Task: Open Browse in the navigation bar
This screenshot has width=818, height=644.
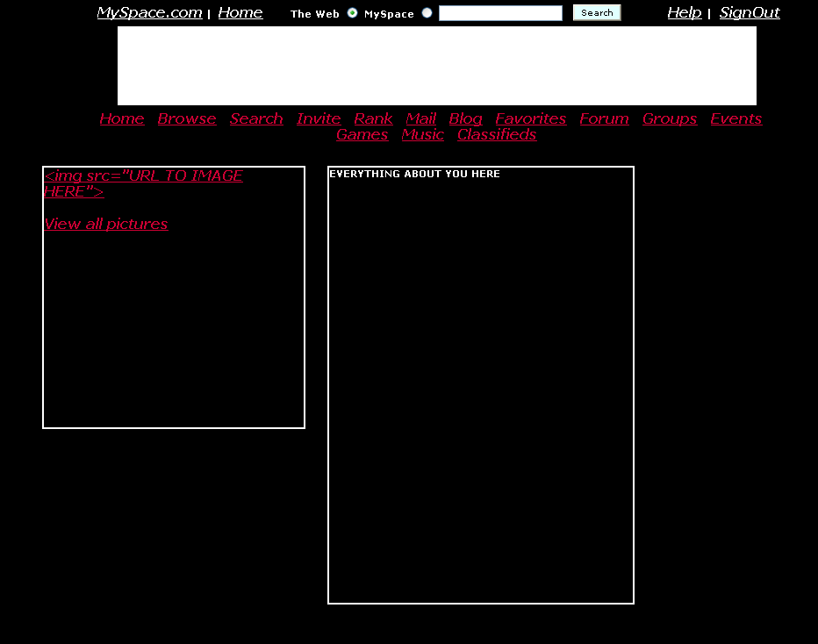Action: tap(187, 118)
